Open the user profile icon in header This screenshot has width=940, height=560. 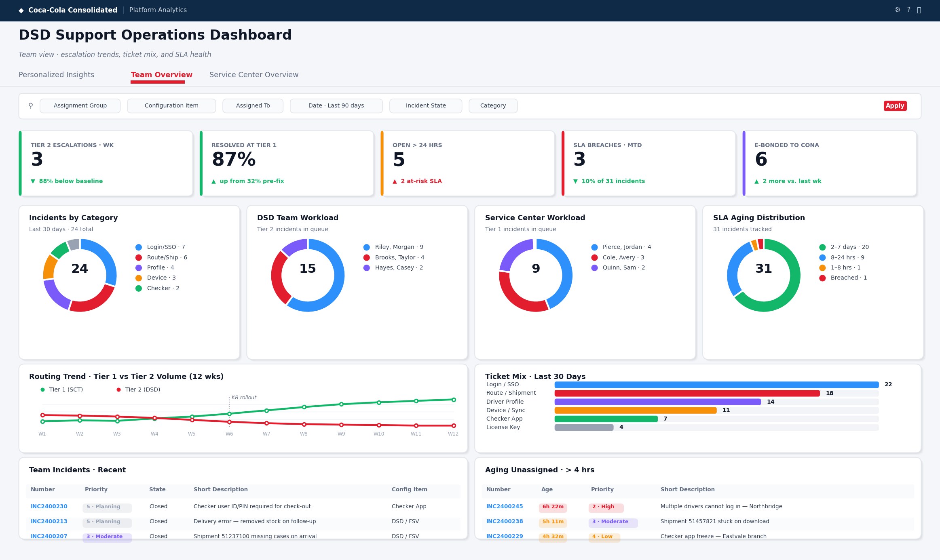coord(919,10)
